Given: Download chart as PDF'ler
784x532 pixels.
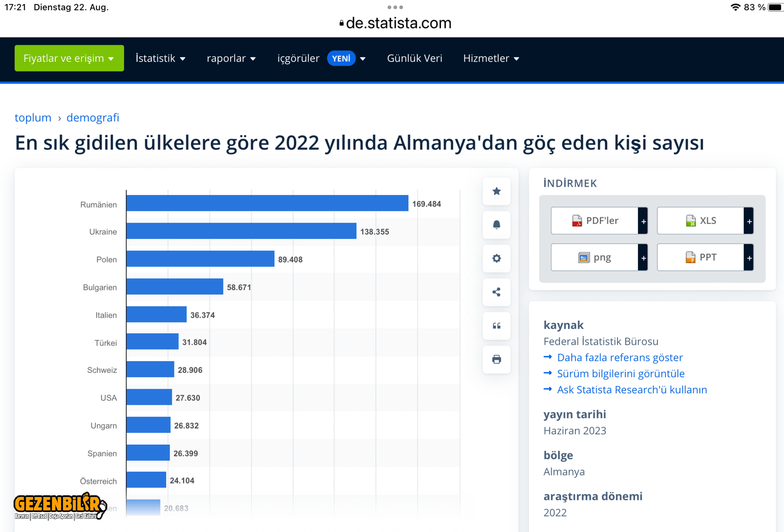Looking at the screenshot, I should click(x=595, y=221).
